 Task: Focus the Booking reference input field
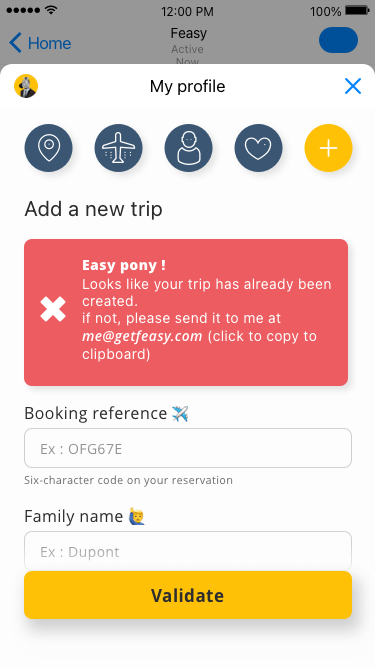tap(188, 448)
